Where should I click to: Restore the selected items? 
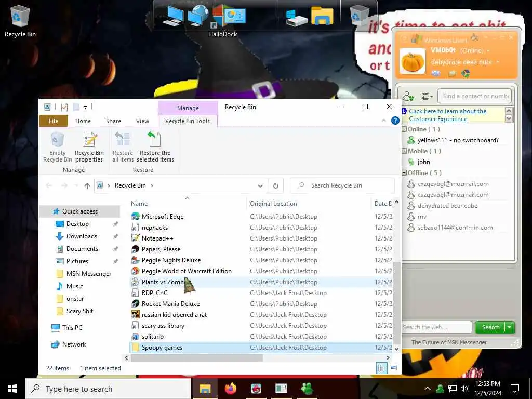tap(155, 147)
